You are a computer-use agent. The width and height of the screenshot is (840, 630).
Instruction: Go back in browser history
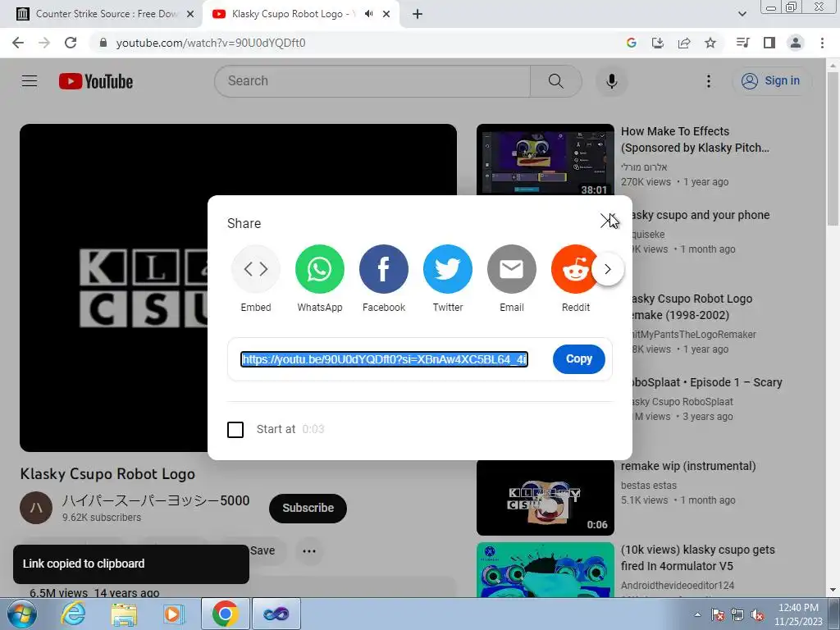[x=18, y=43]
